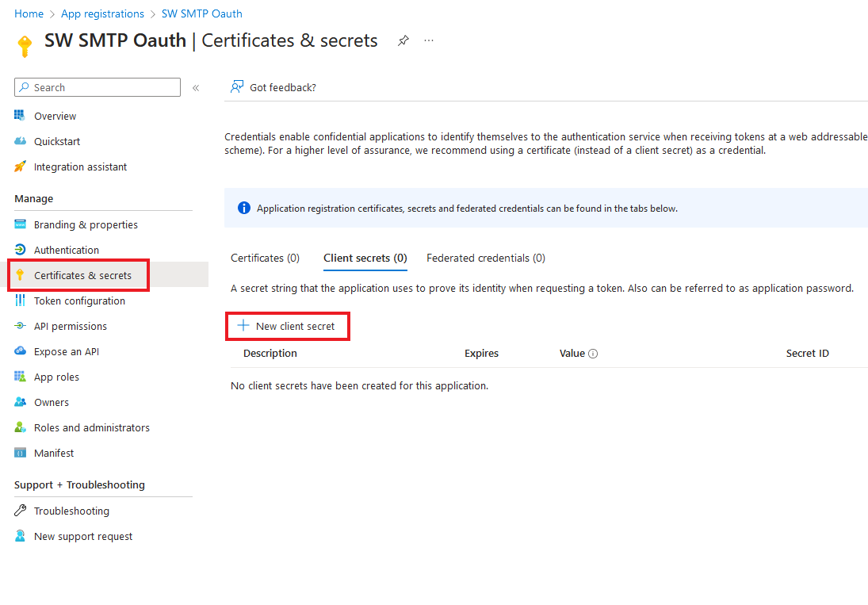Viewport: 868px width, 605px height.
Task: Navigate to Home via the breadcrumb
Action: click(29, 13)
